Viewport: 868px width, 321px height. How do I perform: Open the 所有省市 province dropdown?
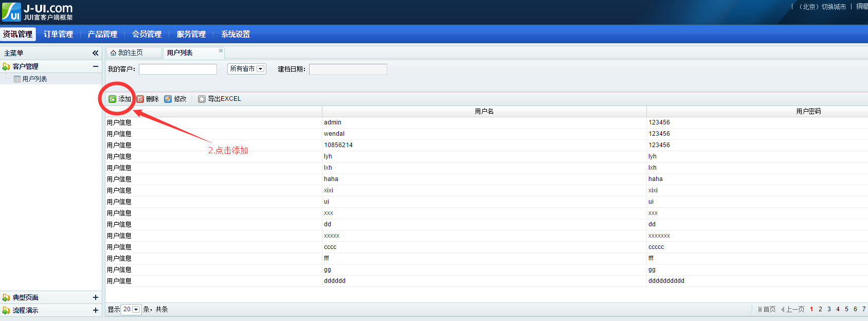click(247, 69)
